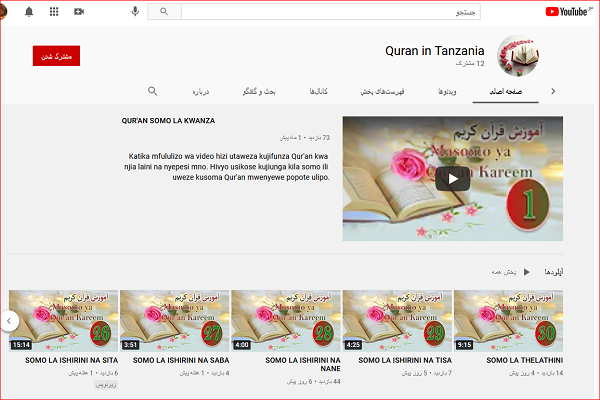Click the channel search icon in tab bar
This screenshot has height=400, width=600.
point(152,91)
